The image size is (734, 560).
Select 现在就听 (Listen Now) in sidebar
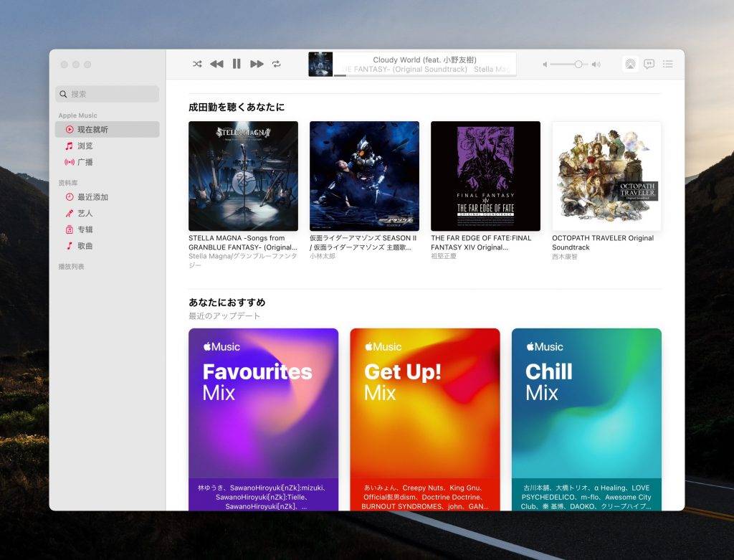coord(72,129)
